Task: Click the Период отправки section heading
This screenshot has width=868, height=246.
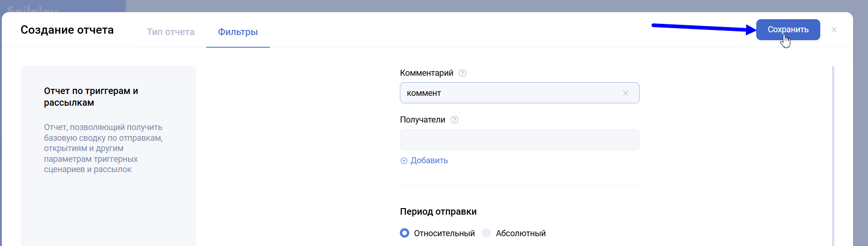Action: 438,211
